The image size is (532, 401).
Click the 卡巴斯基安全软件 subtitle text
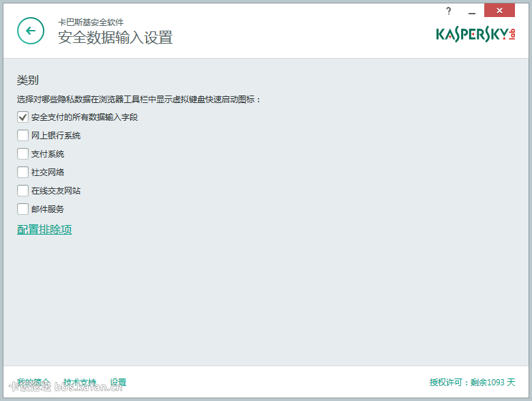tap(91, 23)
